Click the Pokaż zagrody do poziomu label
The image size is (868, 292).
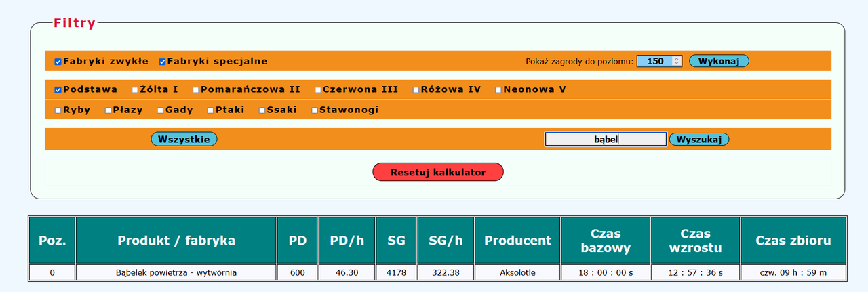[580, 62]
